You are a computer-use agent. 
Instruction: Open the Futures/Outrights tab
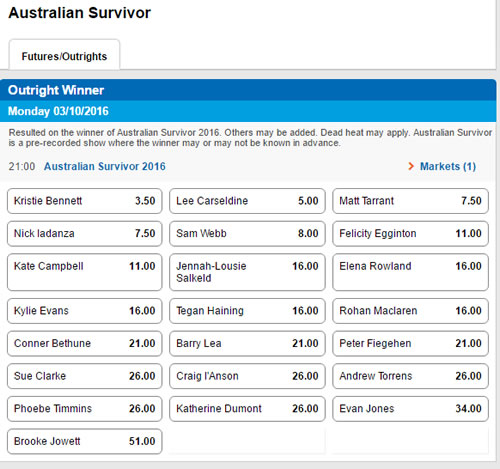(x=64, y=55)
